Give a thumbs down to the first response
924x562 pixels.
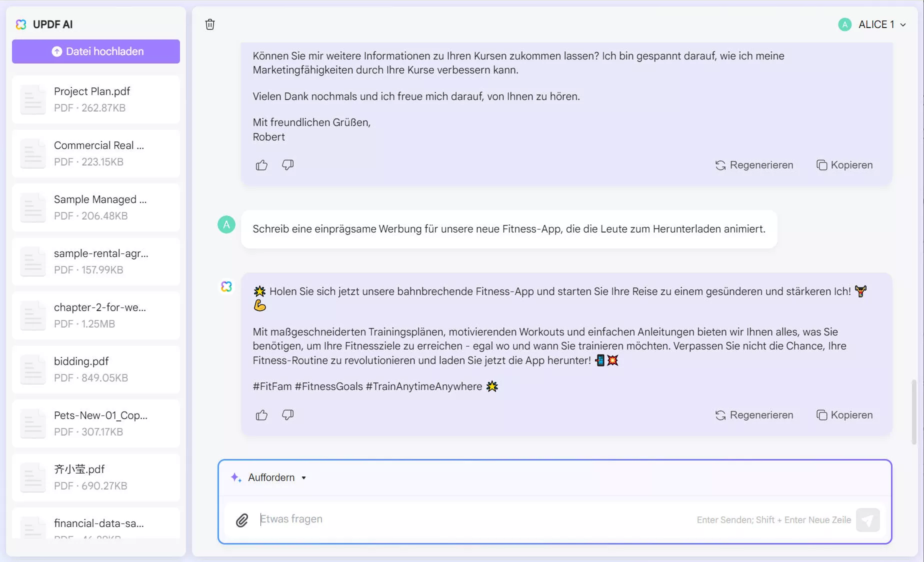coord(287,164)
